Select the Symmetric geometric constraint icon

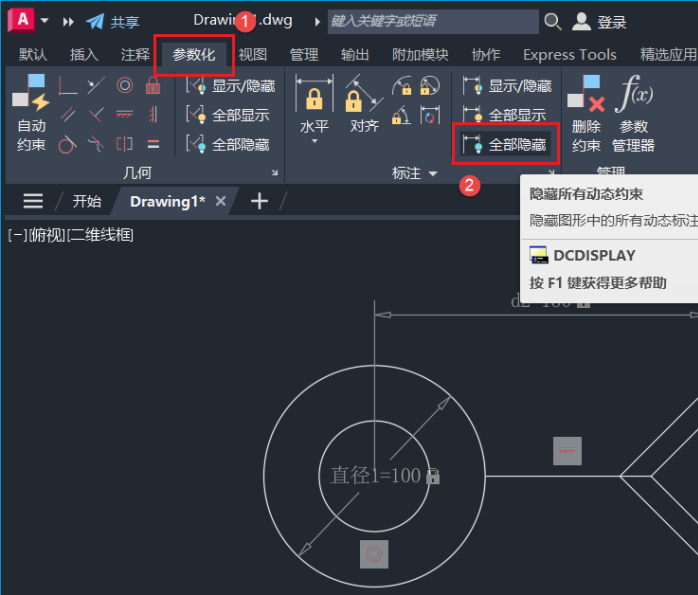(125, 144)
